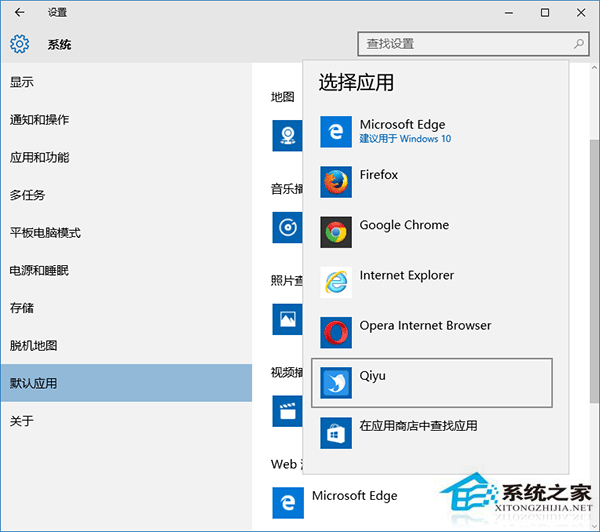This screenshot has height=532, width=600.
Task: Click the Microsoft Edge icon in app chooser
Action: (336, 132)
